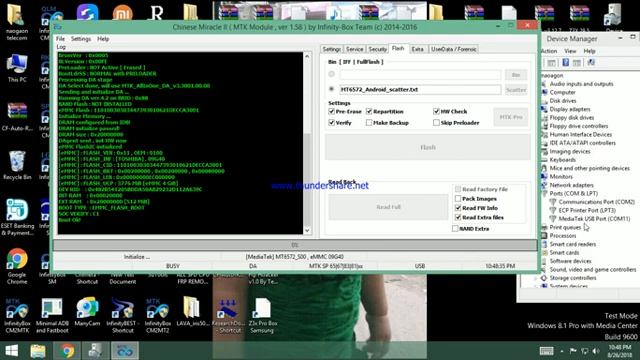This screenshot has height=360, width=640.
Task: Switch to Device Manager taskbar button
Action: [96, 351]
